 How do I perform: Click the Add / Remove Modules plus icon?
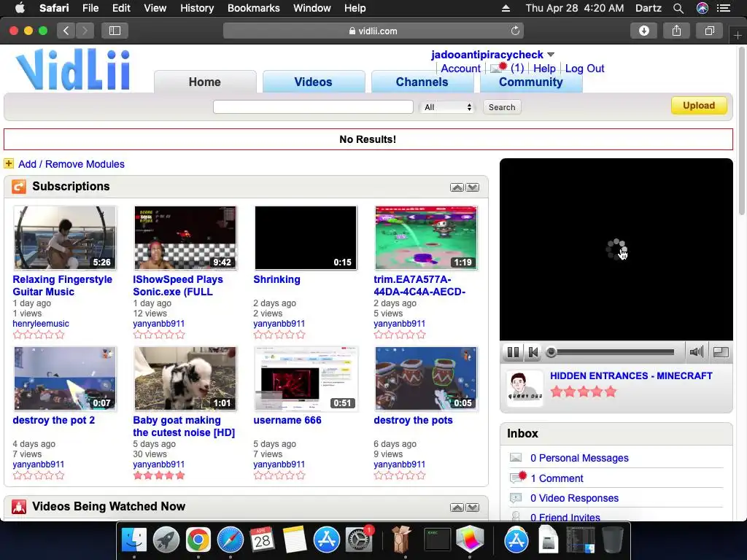point(9,164)
